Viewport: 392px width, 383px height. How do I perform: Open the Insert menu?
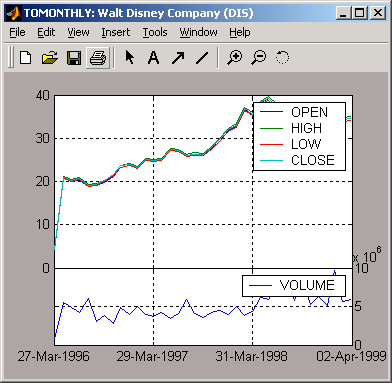point(116,32)
